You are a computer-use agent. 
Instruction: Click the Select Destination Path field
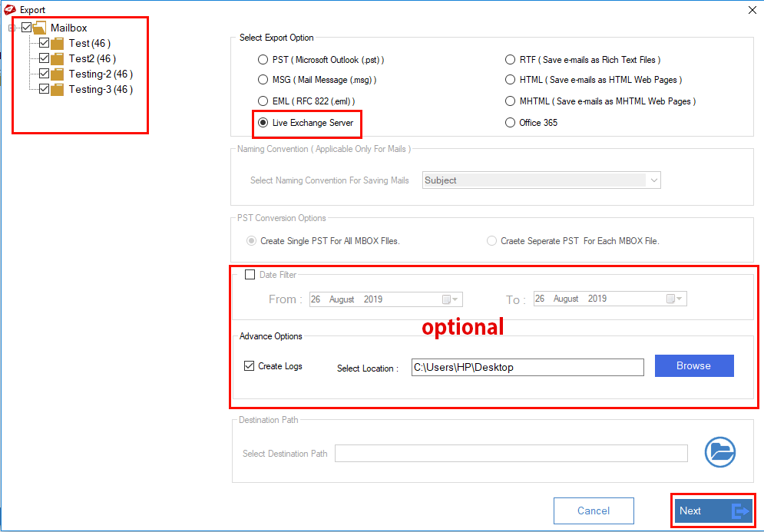coord(511,454)
